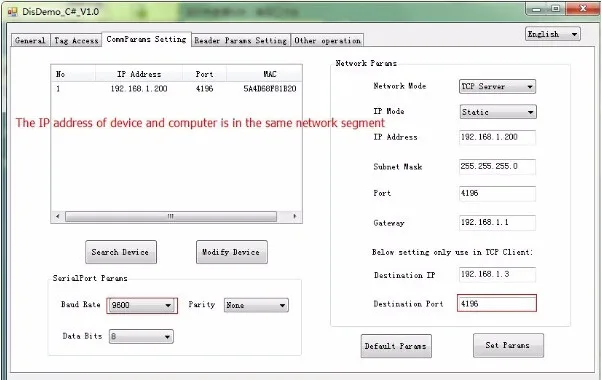
Task: Open the Other operation tab
Action: 327,40
